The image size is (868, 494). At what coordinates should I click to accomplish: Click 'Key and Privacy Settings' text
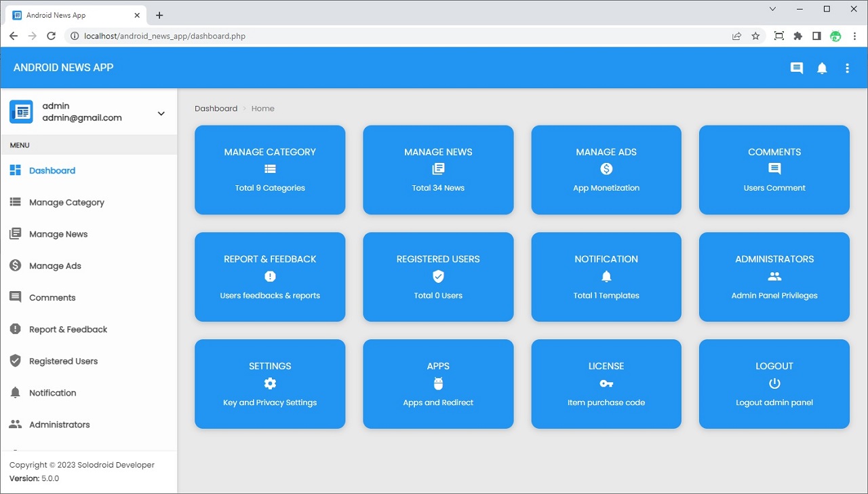pyautogui.click(x=270, y=402)
